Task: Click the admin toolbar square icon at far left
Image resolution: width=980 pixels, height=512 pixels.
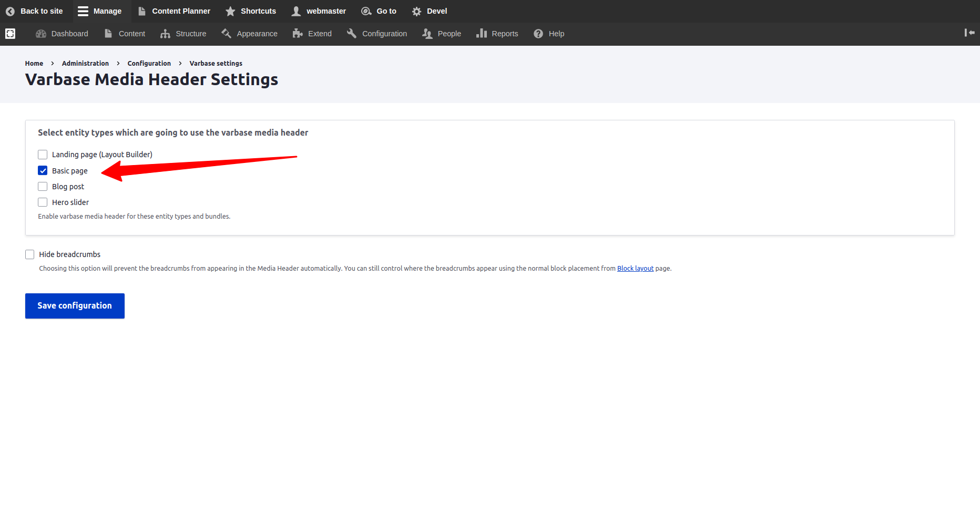Action: point(10,34)
